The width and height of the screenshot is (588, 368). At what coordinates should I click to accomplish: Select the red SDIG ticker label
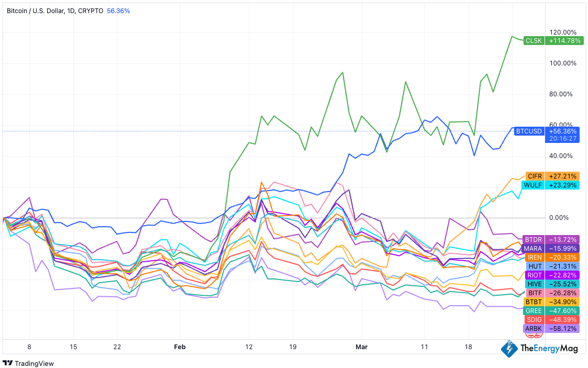[x=534, y=320]
